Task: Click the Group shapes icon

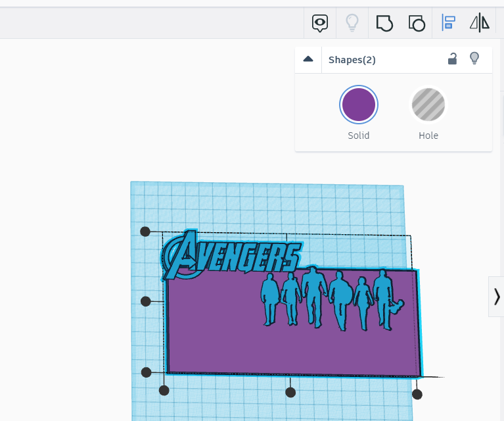Action: (384, 23)
